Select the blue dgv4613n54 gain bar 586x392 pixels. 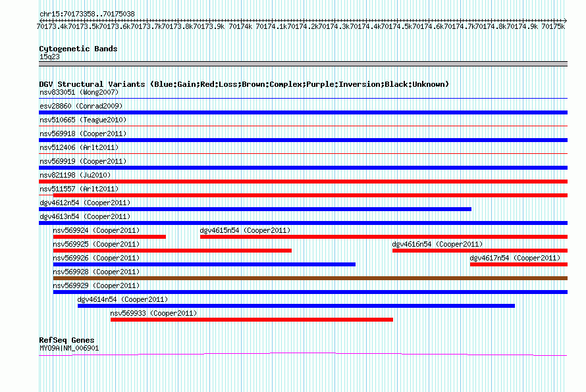tap(303, 223)
